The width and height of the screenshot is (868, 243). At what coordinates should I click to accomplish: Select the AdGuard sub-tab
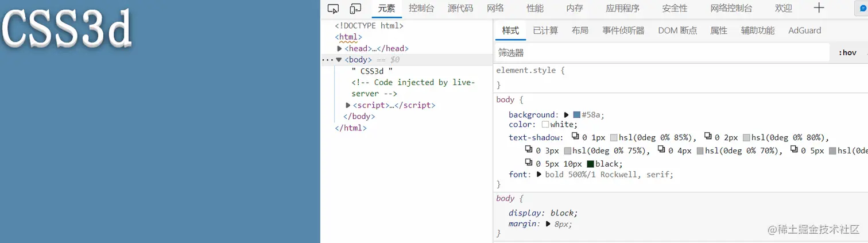pyautogui.click(x=805, y=30)
